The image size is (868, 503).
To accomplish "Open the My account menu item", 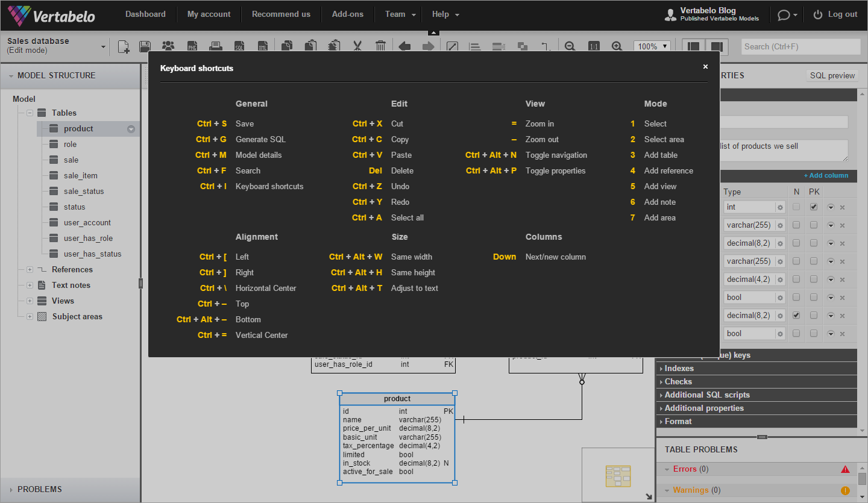I will (x=209, y=14).
